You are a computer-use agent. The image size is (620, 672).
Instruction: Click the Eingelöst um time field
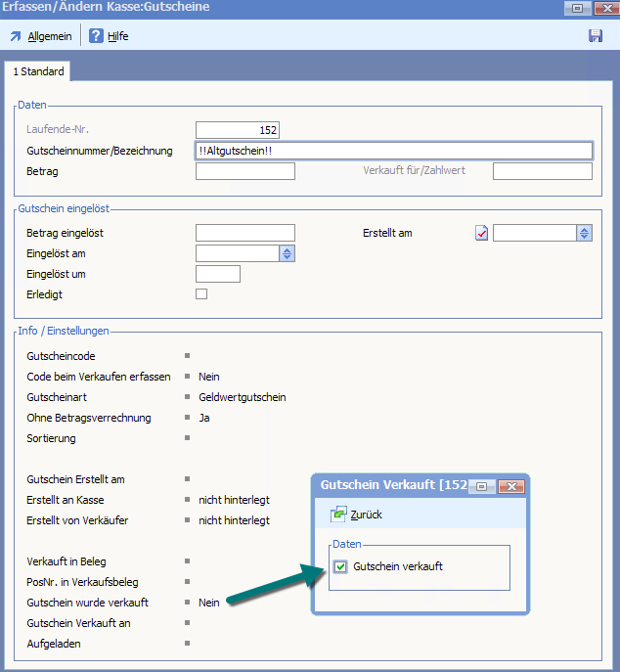(x=217, y=274)
